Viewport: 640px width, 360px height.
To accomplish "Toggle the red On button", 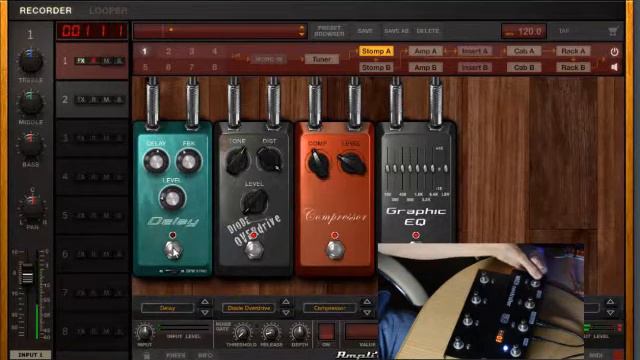I will [x=327, y=331].
